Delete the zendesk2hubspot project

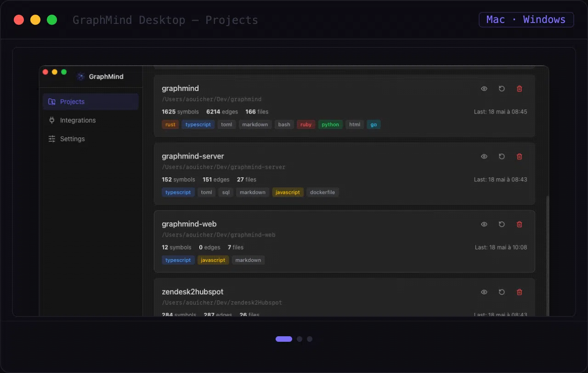[520, 292]
